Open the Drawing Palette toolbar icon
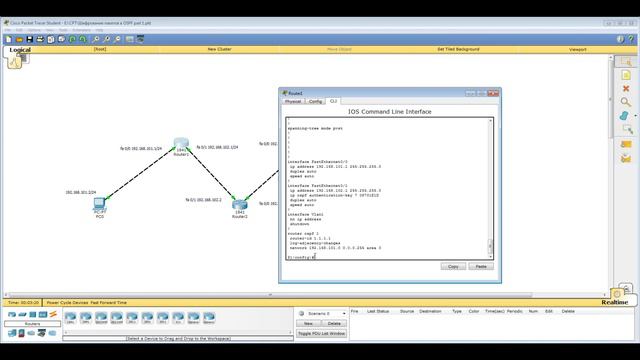Screen dimensions: 640x360 point(130,39)
